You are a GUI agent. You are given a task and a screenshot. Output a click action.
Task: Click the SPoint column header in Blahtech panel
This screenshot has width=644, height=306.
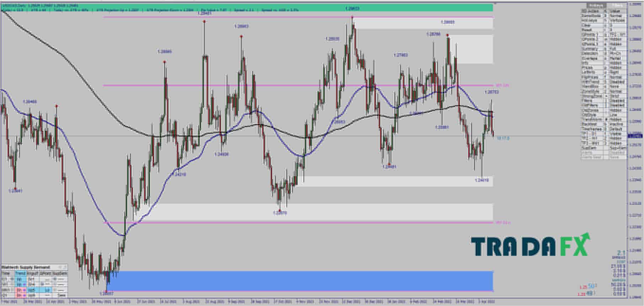point(45,273)
